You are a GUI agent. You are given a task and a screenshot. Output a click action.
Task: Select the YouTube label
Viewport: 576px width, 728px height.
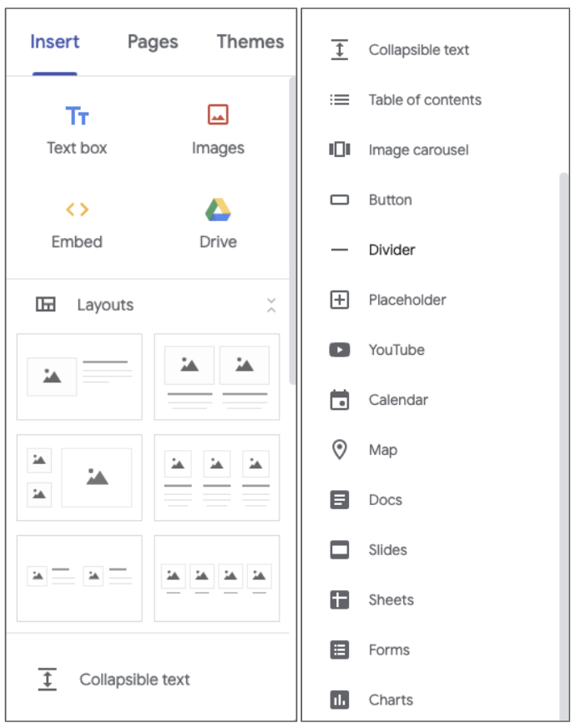point(397,350)
